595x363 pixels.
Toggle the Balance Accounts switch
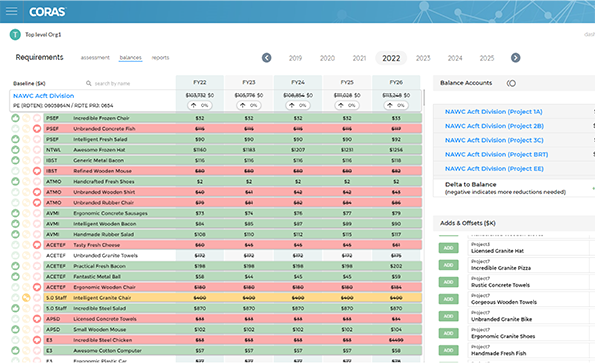coord(511,83)
